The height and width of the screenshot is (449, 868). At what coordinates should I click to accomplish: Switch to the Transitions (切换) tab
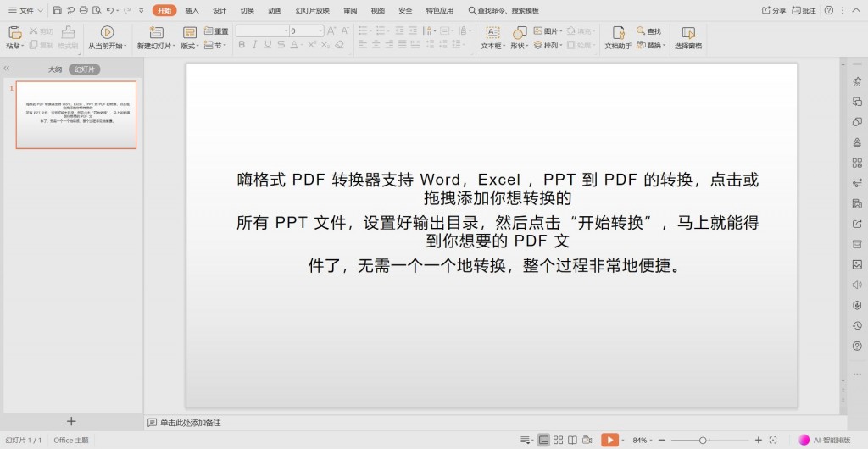tap(248, 10)
